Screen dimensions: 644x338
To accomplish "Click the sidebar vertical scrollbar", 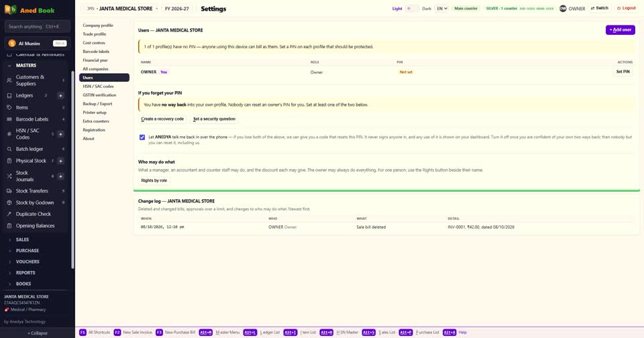I will pyautogui.click(x=72, y=170).
